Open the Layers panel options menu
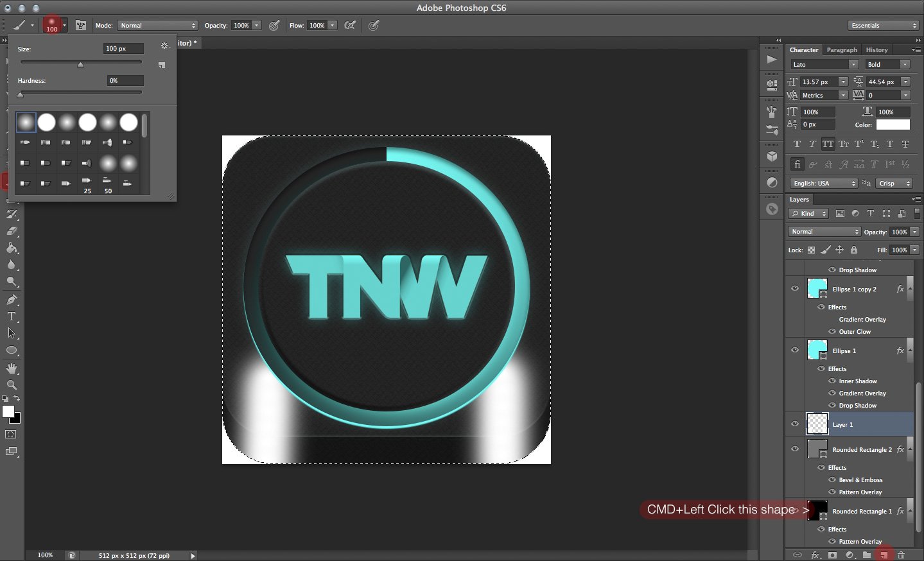The height and width of the screenshot is (561, 924). click(x=916, y=200)
